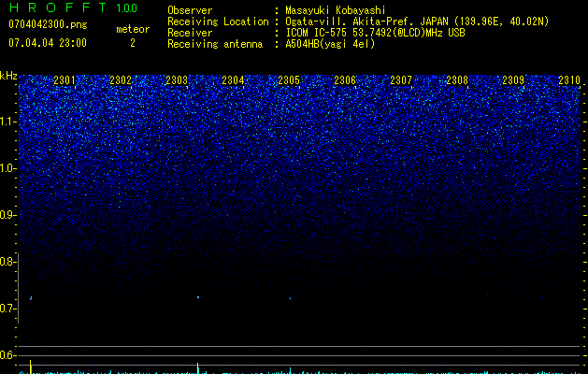Click the 0.6 frequency axis label
Screen dimensions: 588x374
point(7,355)
